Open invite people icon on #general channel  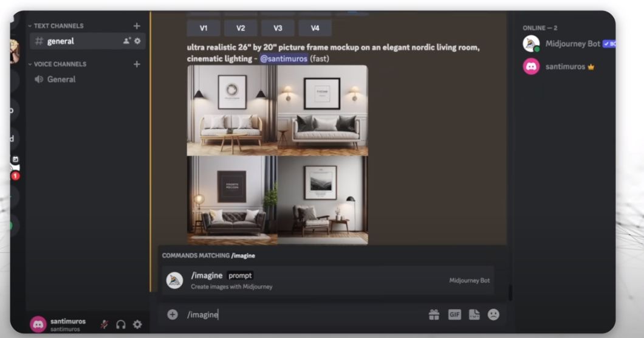[x=126, y=41]
